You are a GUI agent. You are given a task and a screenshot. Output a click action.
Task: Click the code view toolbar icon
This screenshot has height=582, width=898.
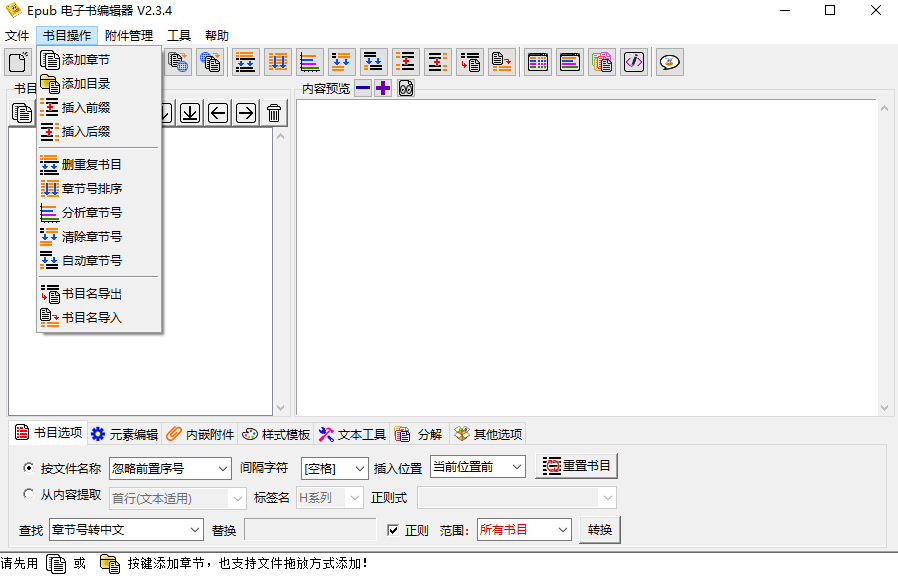634,62
